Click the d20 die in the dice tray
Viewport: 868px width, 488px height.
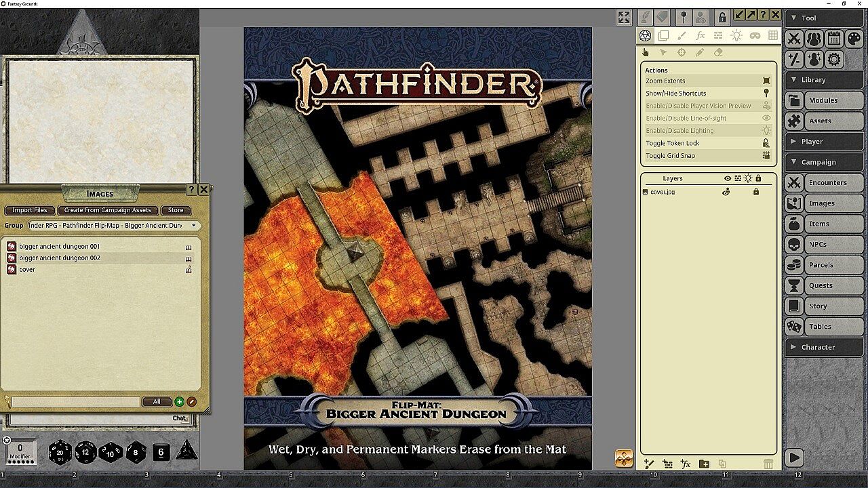pyautogui.click(x=60, y=452)
